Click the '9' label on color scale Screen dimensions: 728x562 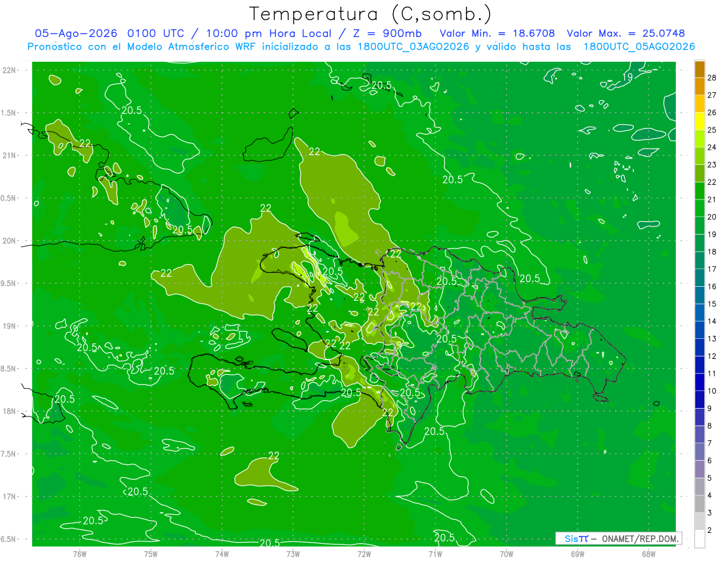pos(709,409)
